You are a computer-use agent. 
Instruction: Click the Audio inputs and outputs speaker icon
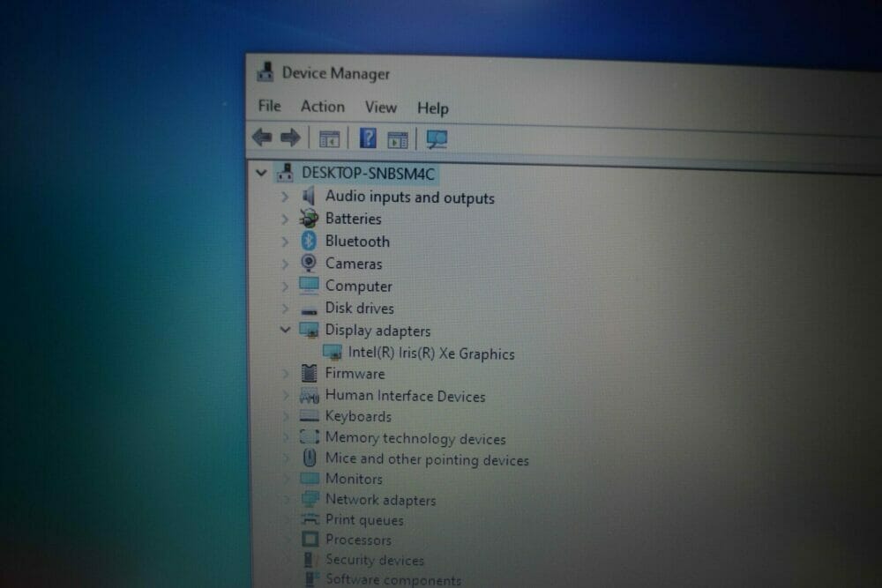coord(308,196)
